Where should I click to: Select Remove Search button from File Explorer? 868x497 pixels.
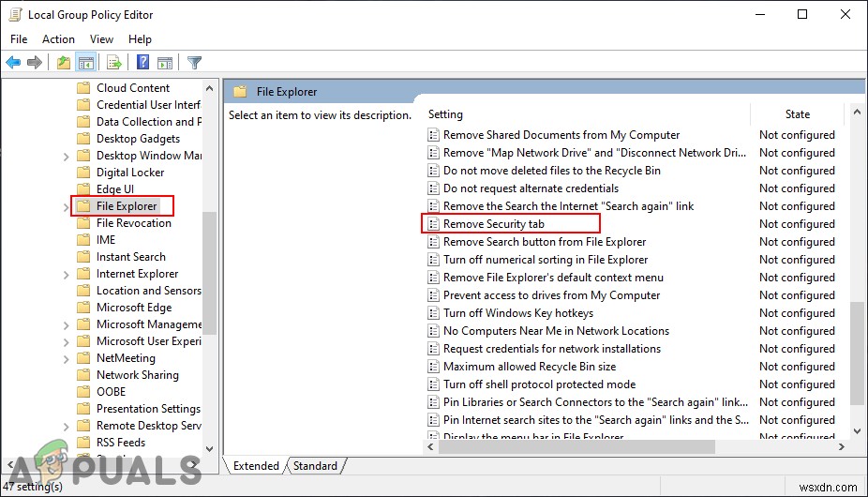[x=545, y=242]
